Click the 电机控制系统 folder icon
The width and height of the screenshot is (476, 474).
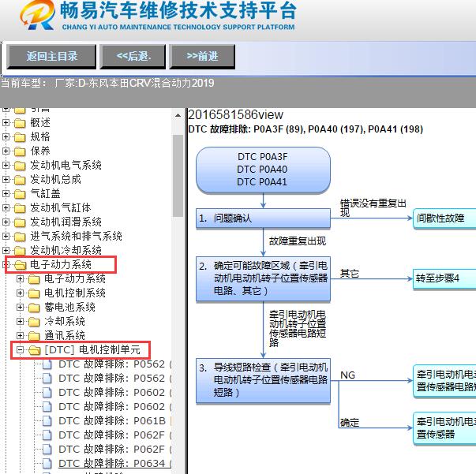[34, 293]
